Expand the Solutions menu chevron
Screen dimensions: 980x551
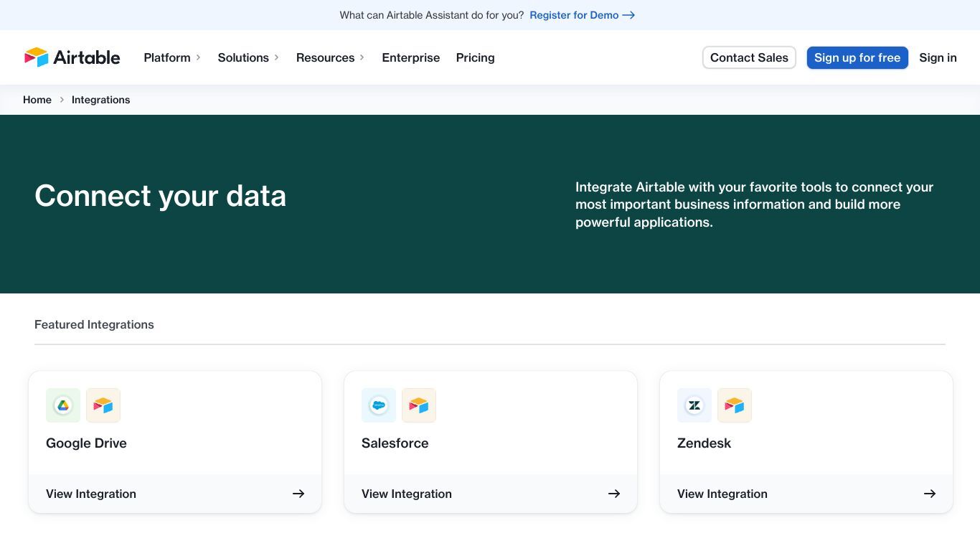coord(276,57)
